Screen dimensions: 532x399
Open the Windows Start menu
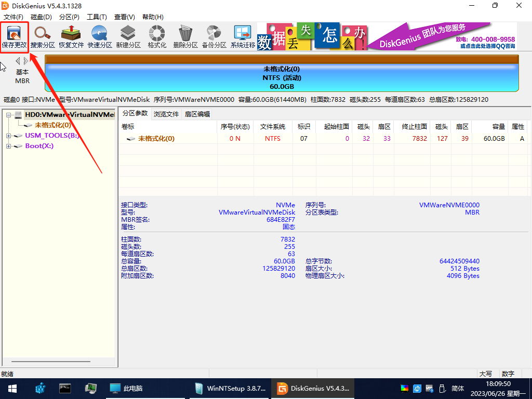[x=12, y=388]
